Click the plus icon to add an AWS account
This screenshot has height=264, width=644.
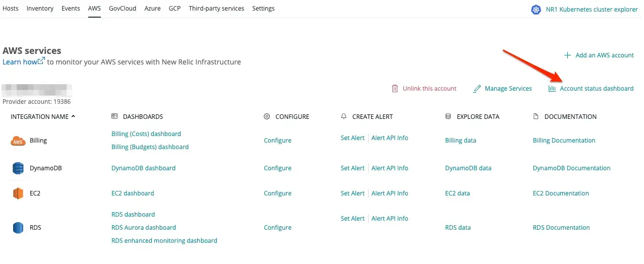[567, 55]
